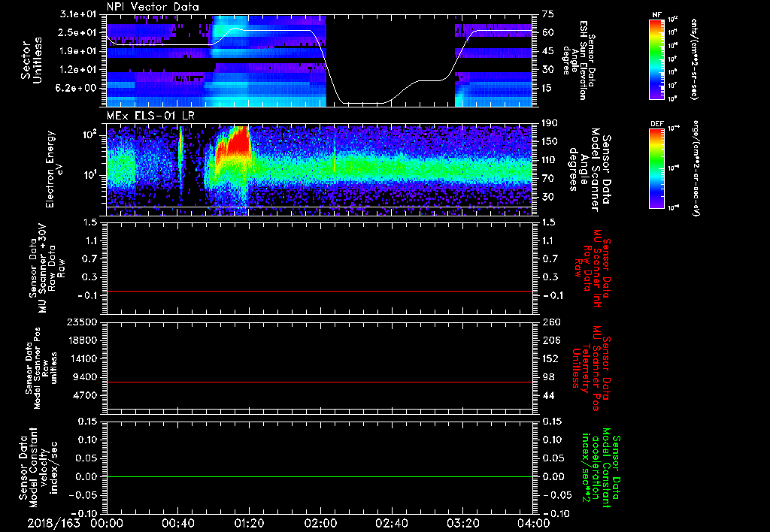
Task: Click the 'Sector Unitless' axis title
Action: pyautogui.click(x=31, y=61)
